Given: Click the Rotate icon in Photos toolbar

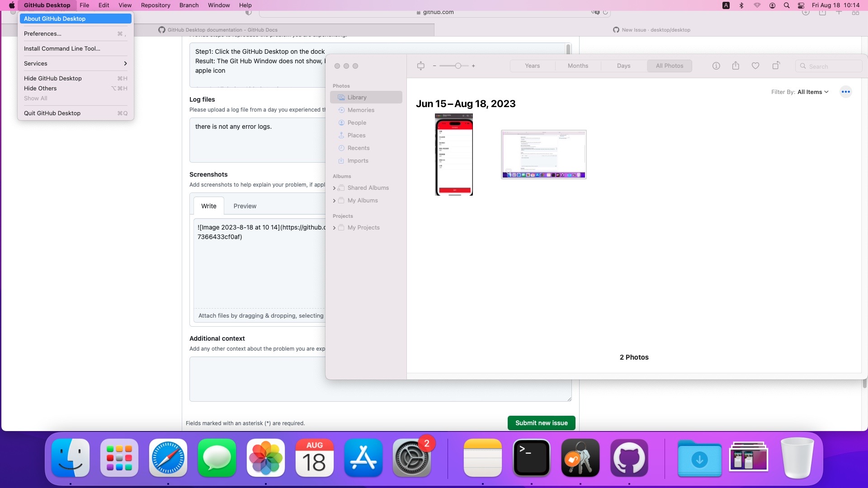Looking at the screenshot, I should coord(776,66).
